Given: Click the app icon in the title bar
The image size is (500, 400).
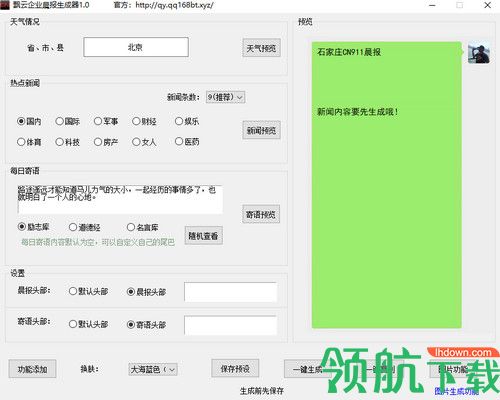Looking at the screenshot, I should pyautogui.click(x=5, y=5).
